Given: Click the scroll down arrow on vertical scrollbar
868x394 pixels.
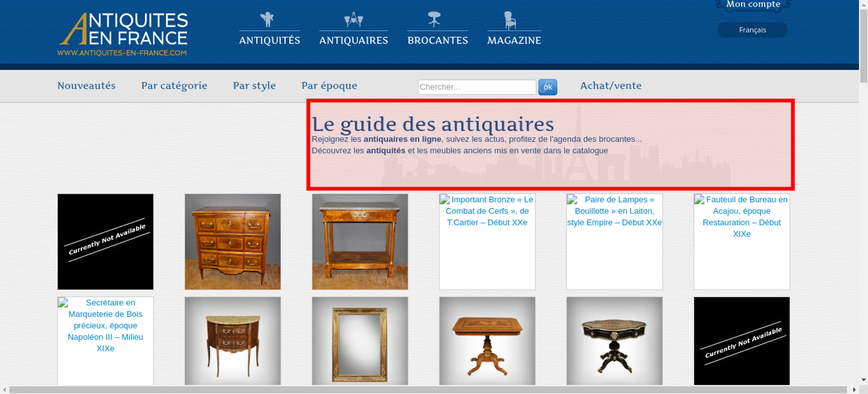Looking at the screenshot, I should click(x=863, y=380).
